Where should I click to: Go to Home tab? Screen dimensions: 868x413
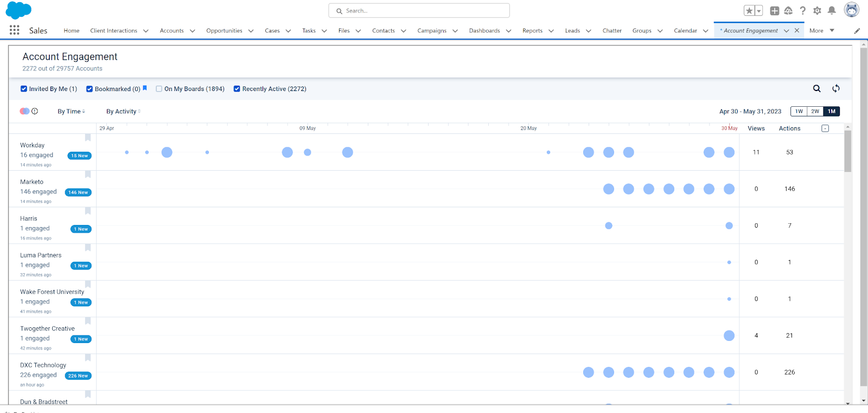click(72, 31)
